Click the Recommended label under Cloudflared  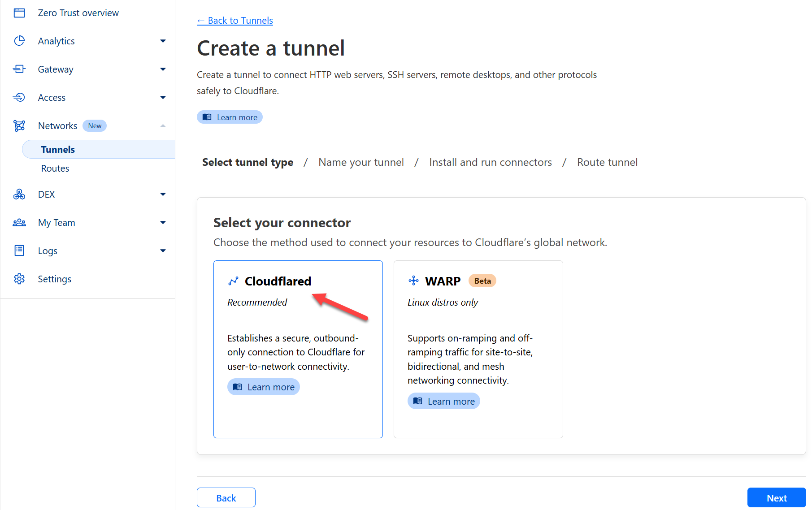pyautogui.click(x=257, y=303)
